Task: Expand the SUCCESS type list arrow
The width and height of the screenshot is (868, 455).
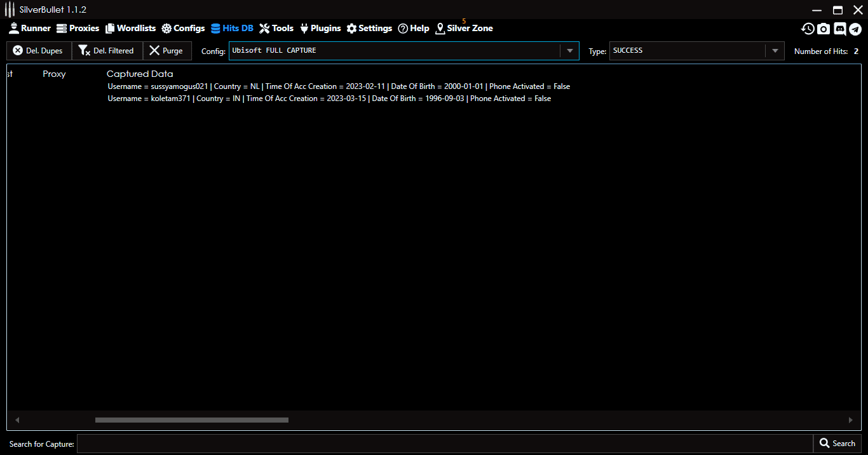Action: coord(775,50)
